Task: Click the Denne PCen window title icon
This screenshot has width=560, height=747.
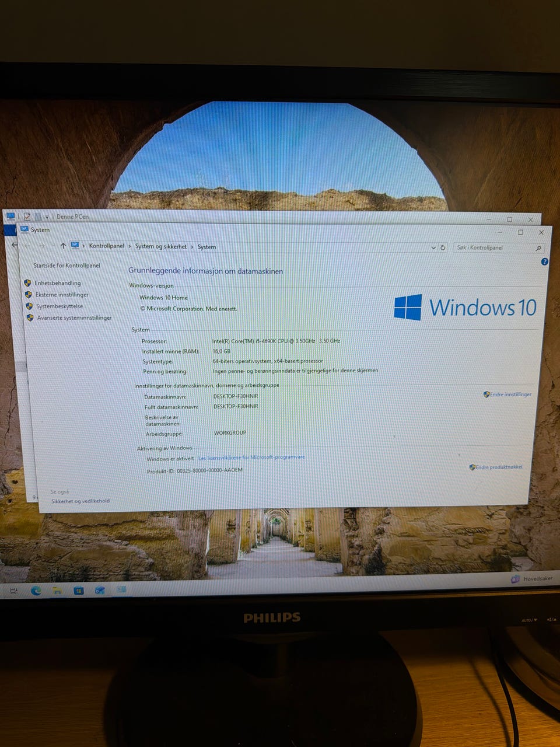Action: pyautogui.click(x=10, y=216)
